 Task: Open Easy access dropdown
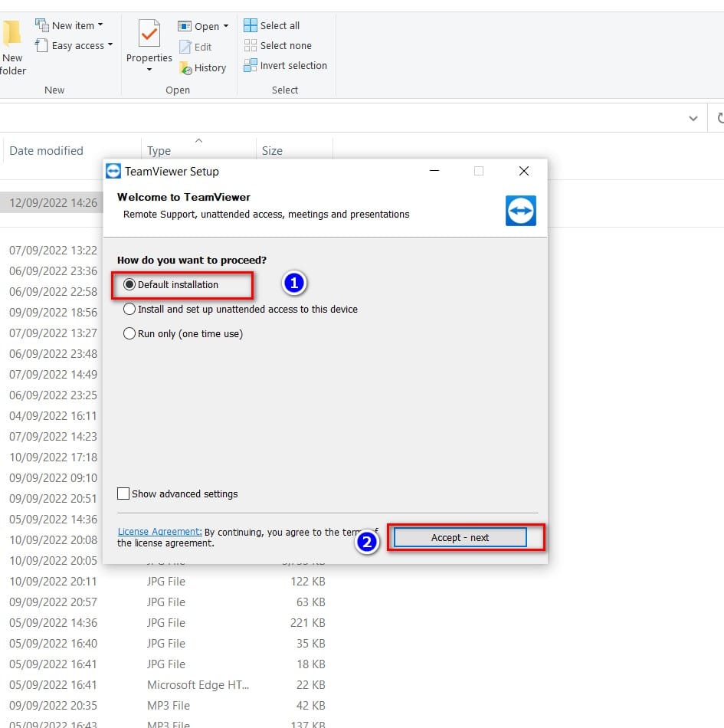[74, 45]
